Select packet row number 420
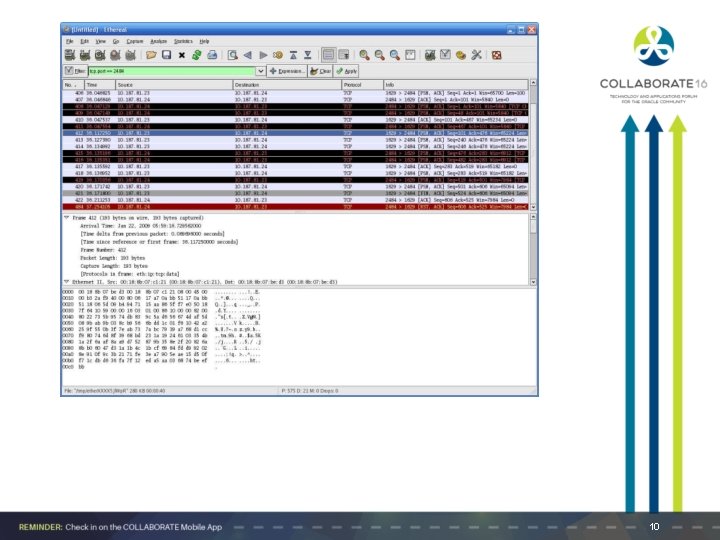This screenshot has height=540, width=720. pyautogui.click(x=295, y=187)
